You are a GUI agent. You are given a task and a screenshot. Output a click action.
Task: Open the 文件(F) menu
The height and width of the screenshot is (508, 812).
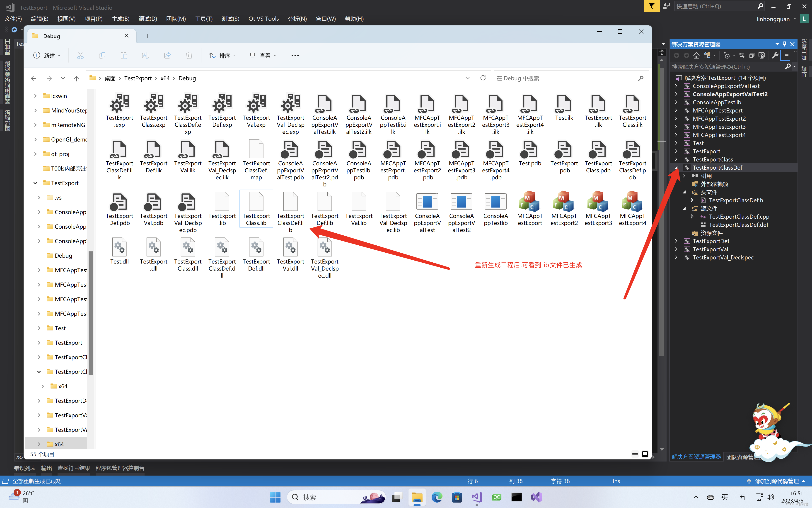coord(13,19)
